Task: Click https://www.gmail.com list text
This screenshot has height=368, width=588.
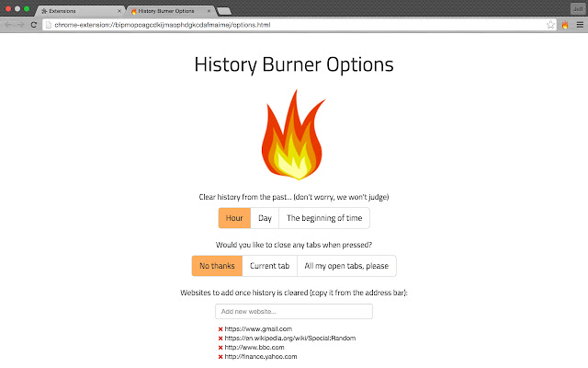Action: point(258,329)
